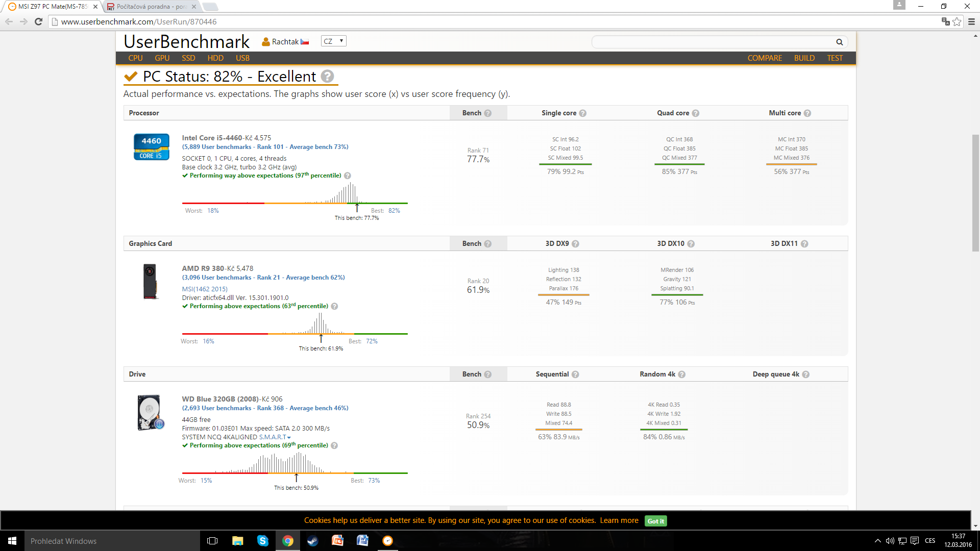980x551 pixels.
Task: Click the Learn more cookies link
Action: click(x=619, y=520)
